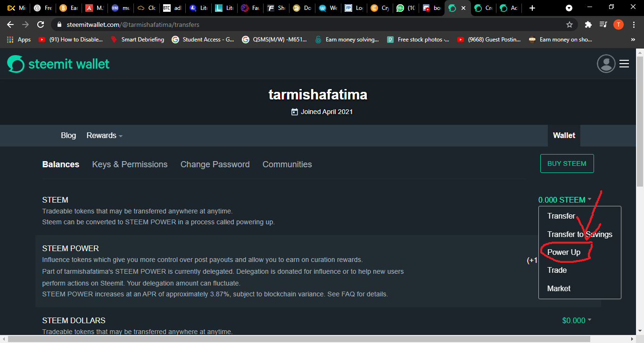Viewport: 644px width, 343px height.
Task: Open the Chrome three-dot menu
Action: pos(633,24)
